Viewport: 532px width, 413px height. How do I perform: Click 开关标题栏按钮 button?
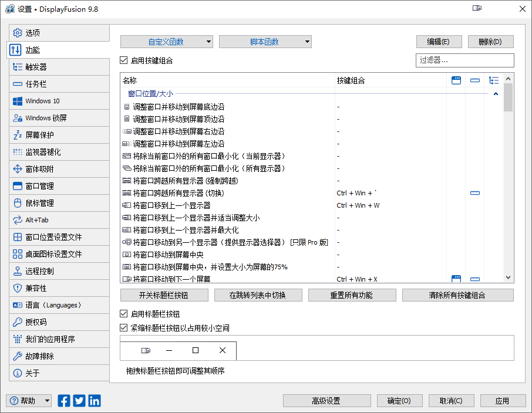164,295
